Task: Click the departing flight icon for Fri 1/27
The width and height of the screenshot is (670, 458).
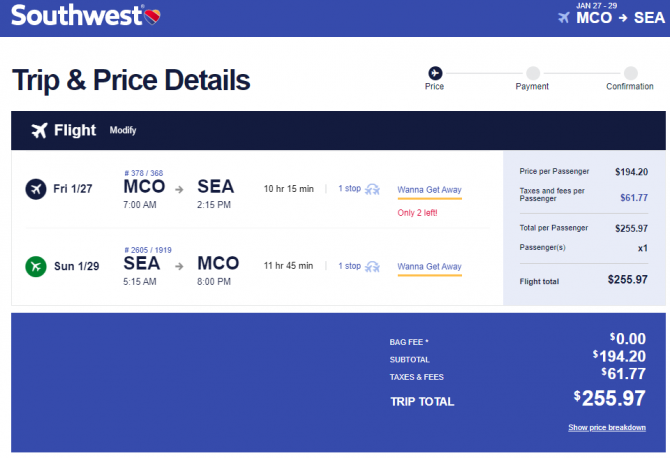Action: (x=36, y=189)
